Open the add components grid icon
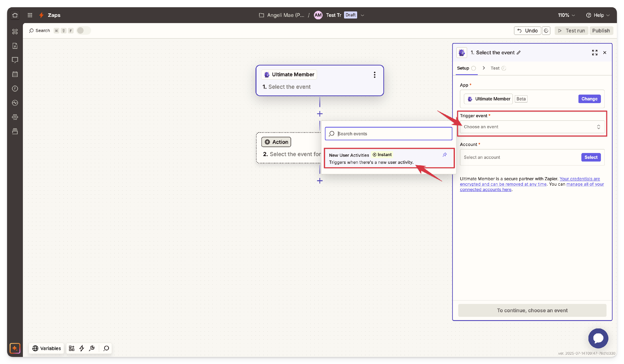 coord(72,348)
